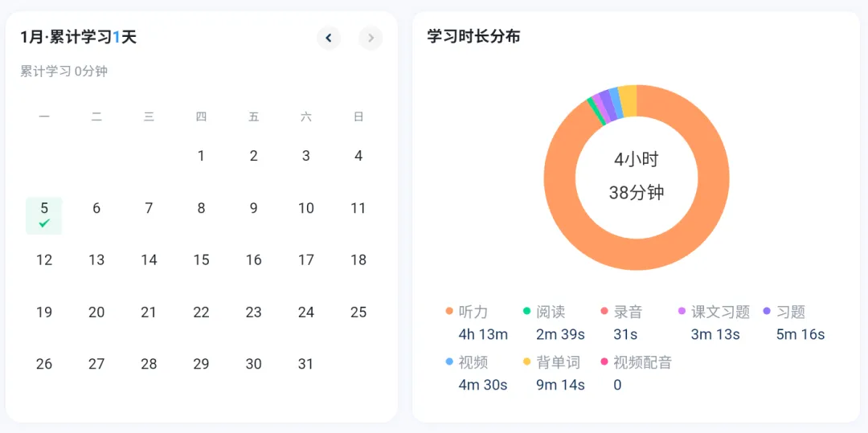Select January 8 in the calendar
This screenshot has height=433, width=868.
pyautogui.click(x=201, y=208)
